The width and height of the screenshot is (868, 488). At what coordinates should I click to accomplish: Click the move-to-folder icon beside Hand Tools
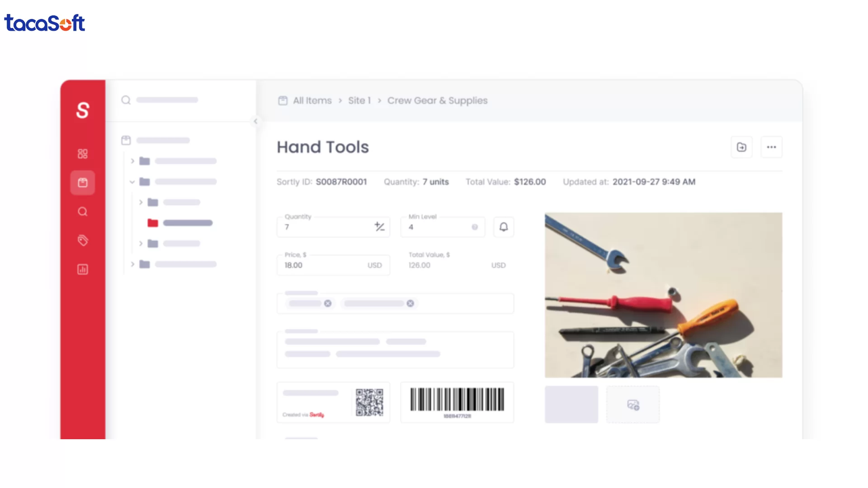(741, 147)
